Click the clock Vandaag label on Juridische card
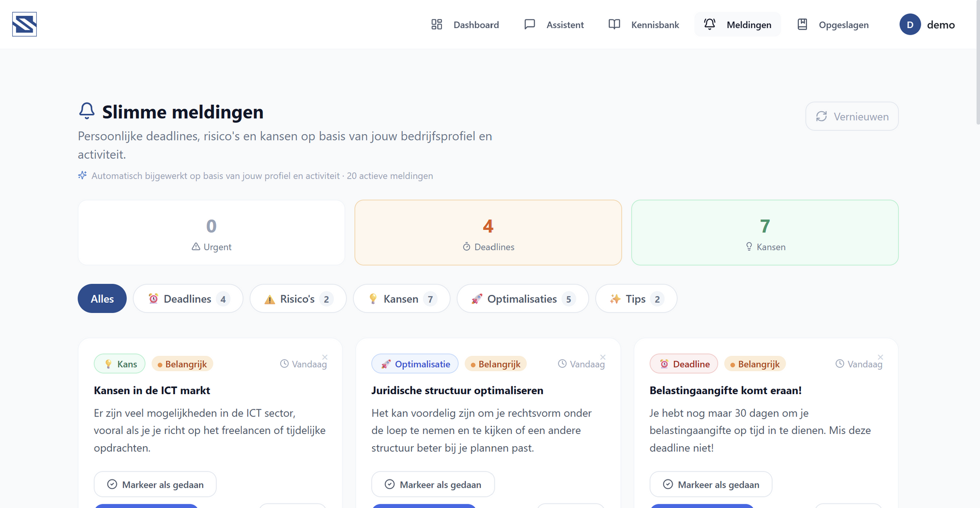980x508 pixels. (581, 364)
